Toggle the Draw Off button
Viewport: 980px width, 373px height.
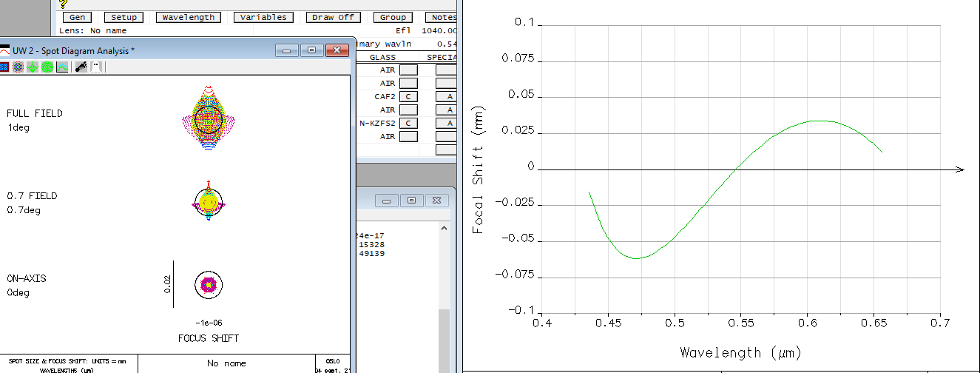coord(333,17)
